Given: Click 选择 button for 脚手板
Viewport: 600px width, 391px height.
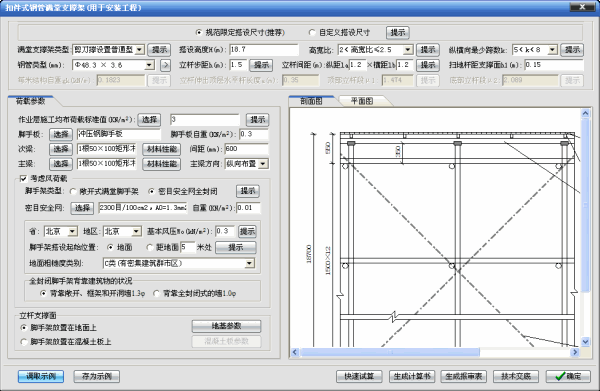Looking at the screenshot, I should [x=61, y=134].
